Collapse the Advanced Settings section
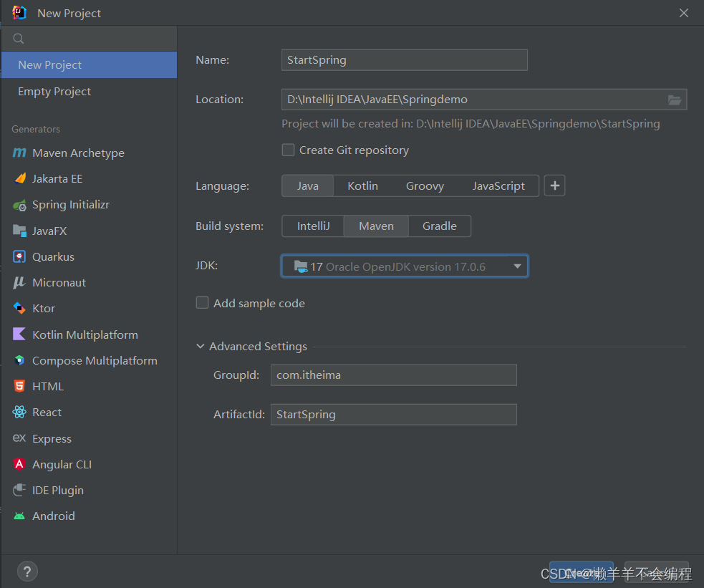This screenshot has width=704, height=588. tap(201, 346)
